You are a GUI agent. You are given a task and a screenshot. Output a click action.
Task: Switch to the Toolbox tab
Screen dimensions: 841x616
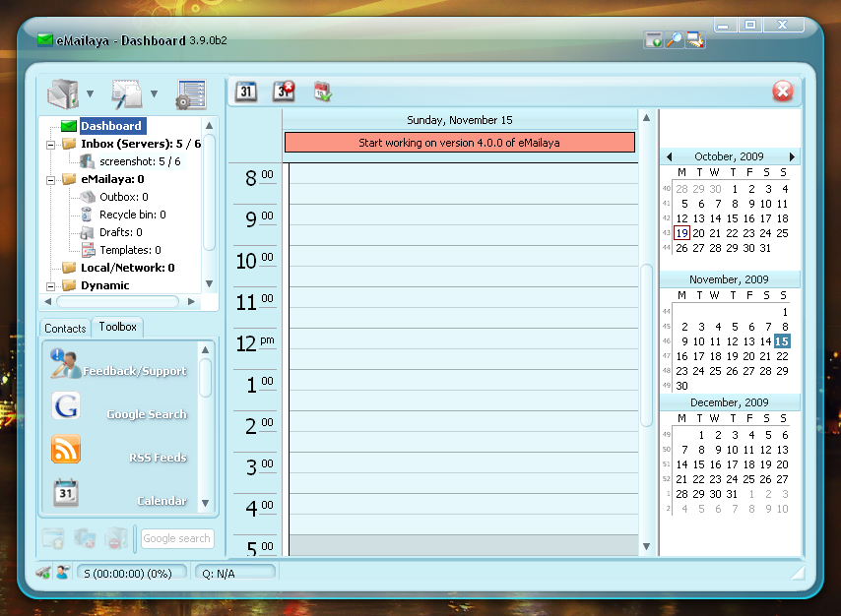click(x=117, y=327)
